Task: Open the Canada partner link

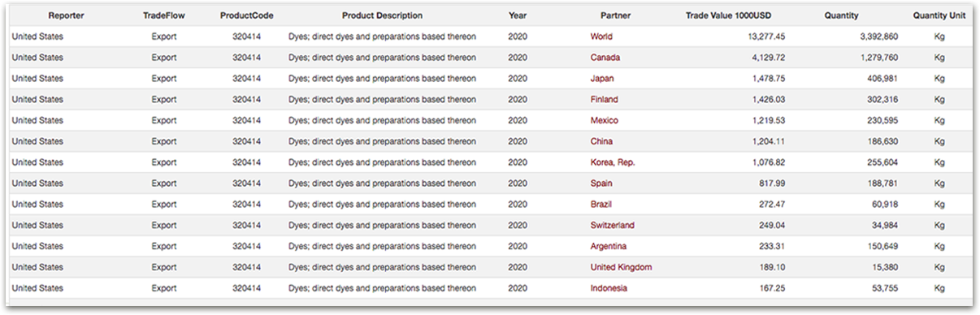Action: click(605, 58)
